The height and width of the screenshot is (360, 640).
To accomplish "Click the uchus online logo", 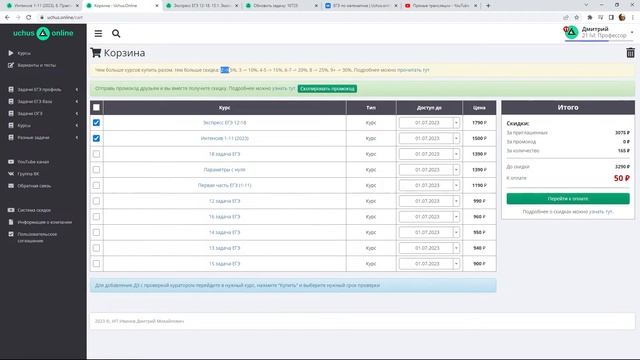I will [43, 33].
